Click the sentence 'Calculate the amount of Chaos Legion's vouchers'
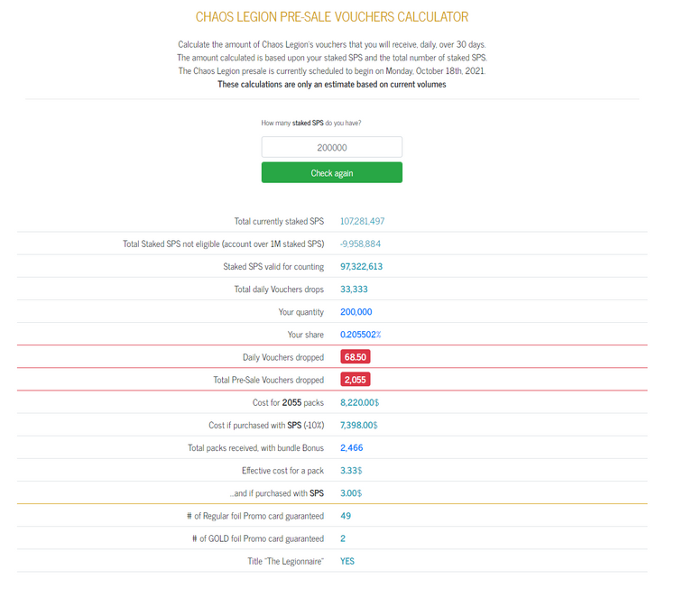693x616 pixels. 332,44
